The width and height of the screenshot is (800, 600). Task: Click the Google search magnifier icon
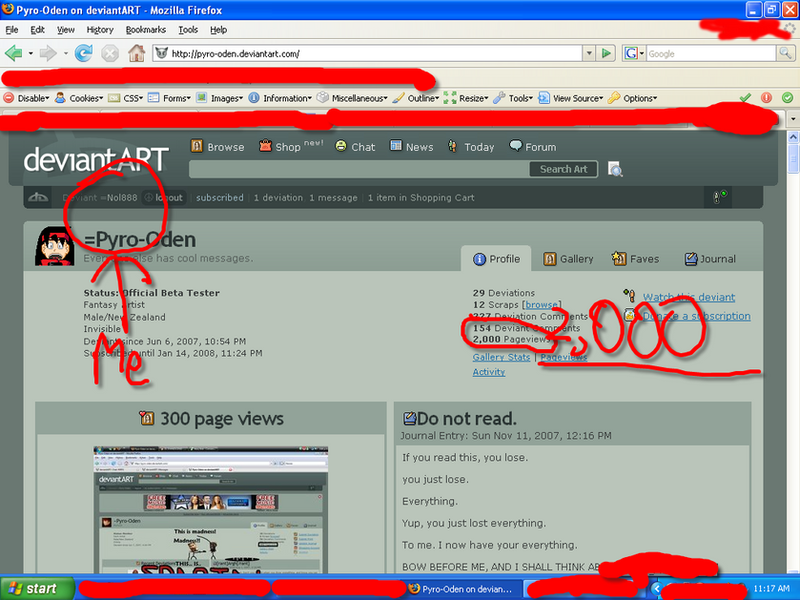(785, 53)
